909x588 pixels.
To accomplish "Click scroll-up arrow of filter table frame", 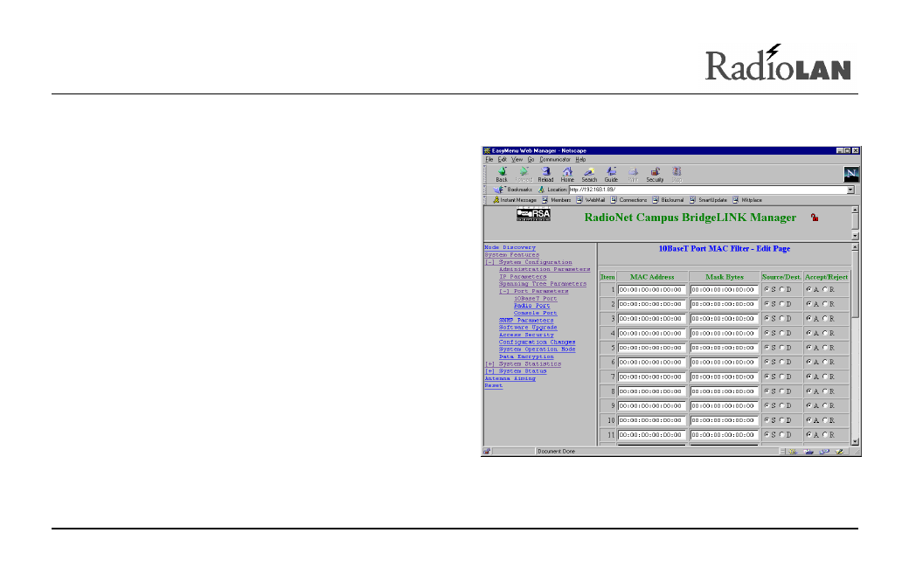I will [x=855, y=247].
